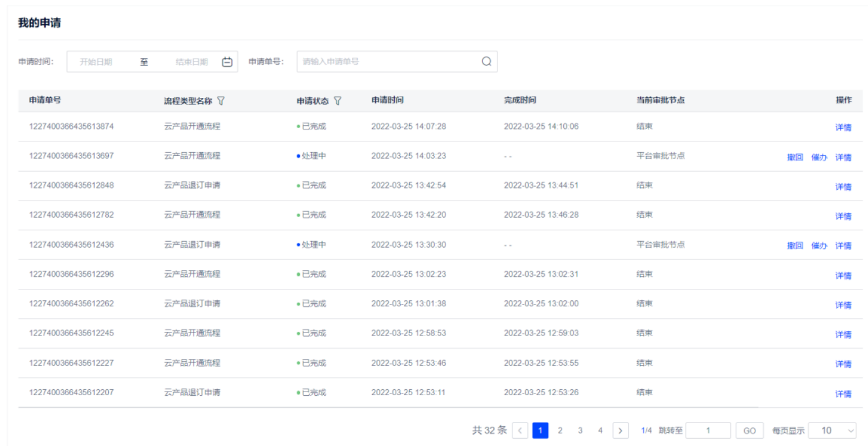
Task: Click 撤回 for order ending 613697
Action: pos(795,157)
